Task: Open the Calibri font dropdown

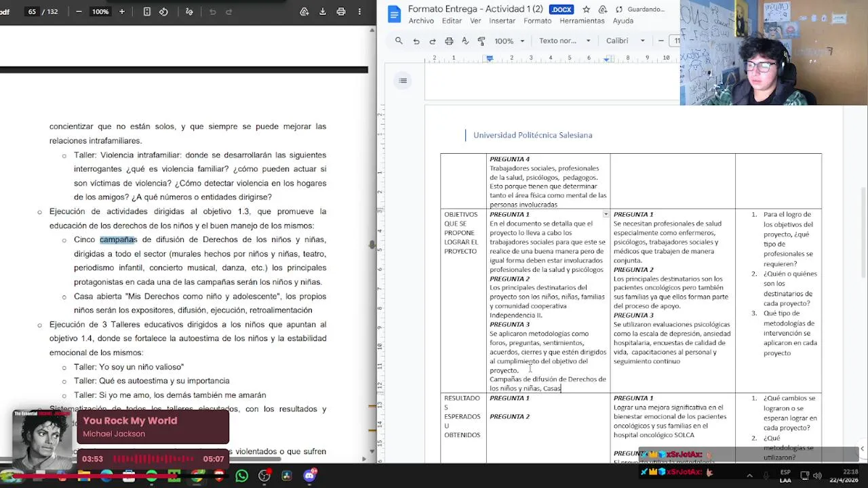Action: (x=625, y=41)
